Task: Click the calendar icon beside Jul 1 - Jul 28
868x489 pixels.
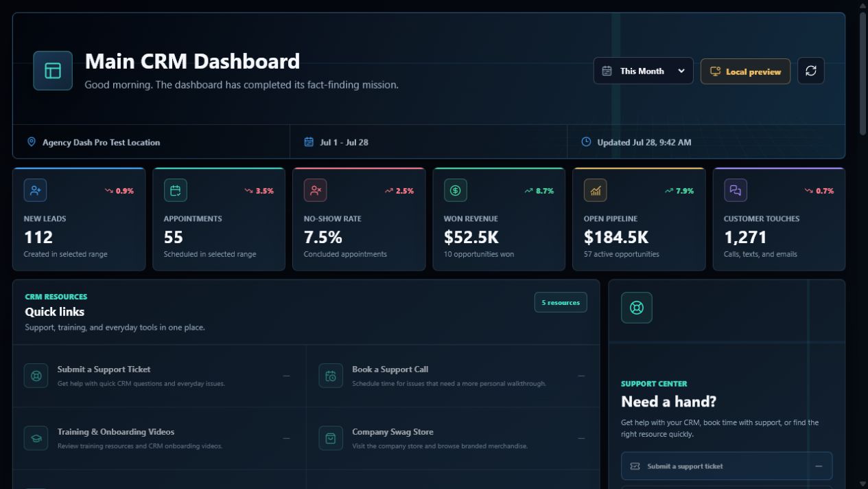Action: pos(309,141)
